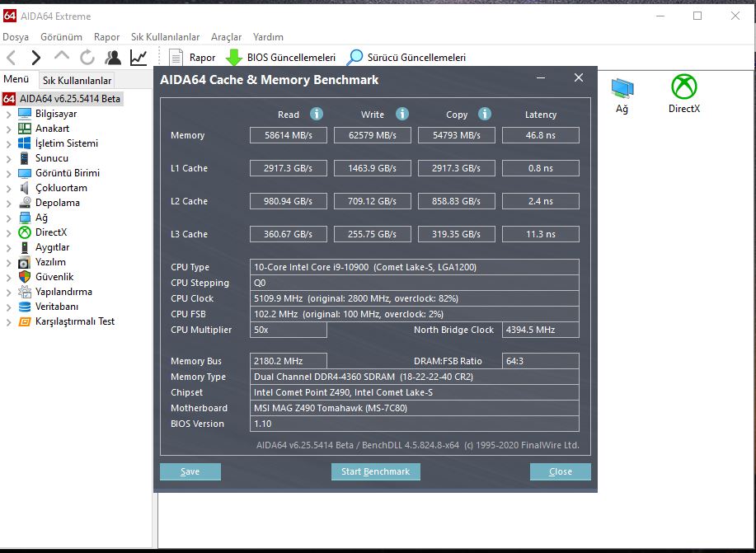Click the Memory Read value 58614 MB/s
Viewport: 756px width, 553px height.
tap(289, 135)
